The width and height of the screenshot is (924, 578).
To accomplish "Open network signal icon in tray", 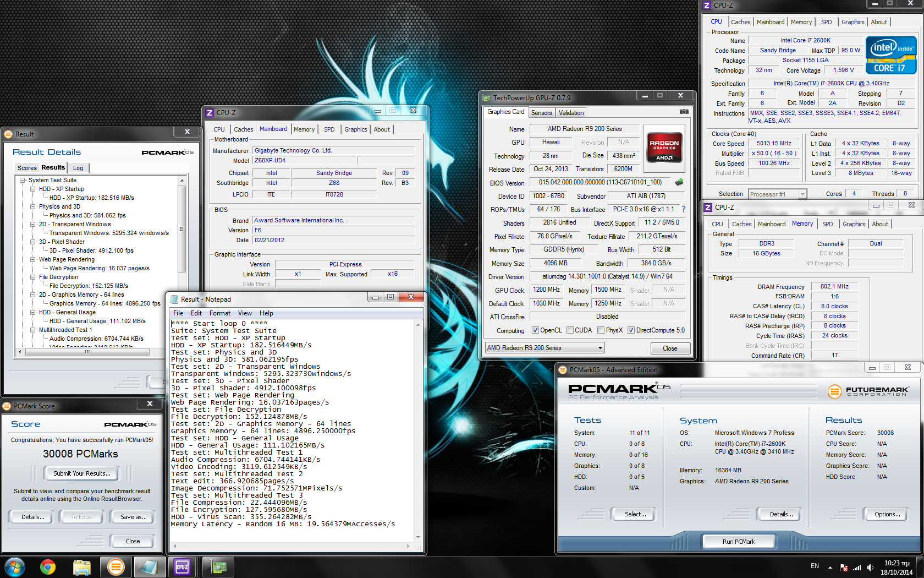I will tap(857, 568).
